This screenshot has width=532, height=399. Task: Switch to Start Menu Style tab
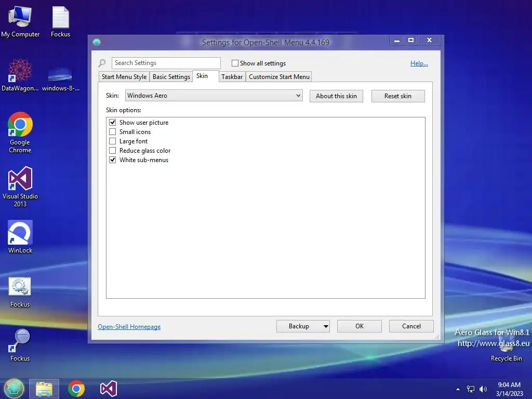click(124, 77)
